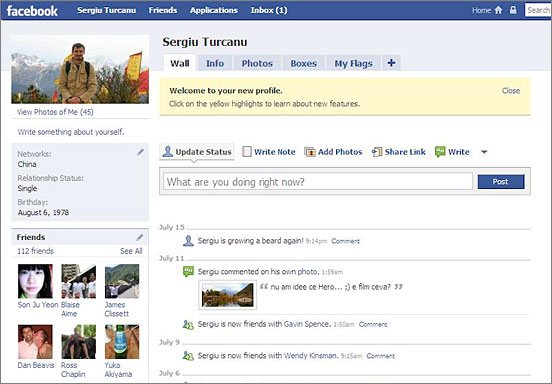Screen dimensions: 552x384
Task: Open commented landscape photo thumbnail
Action: click(x=227, y=295)
